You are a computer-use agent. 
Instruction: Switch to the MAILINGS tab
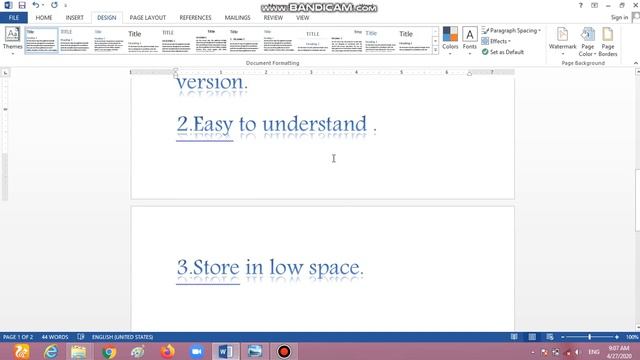point(237,18)
